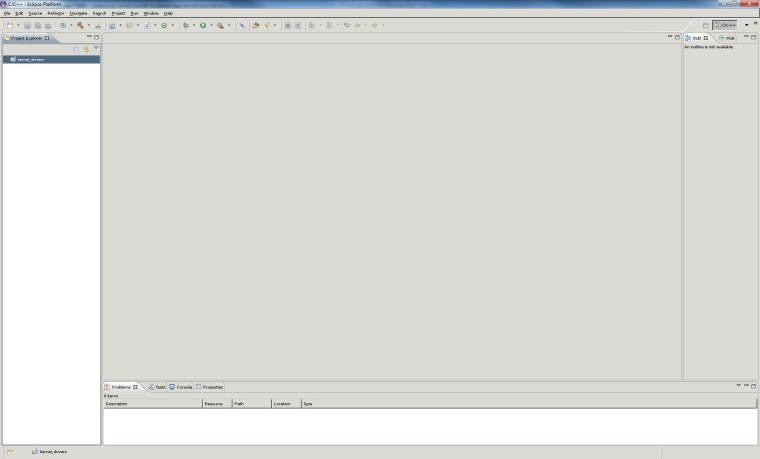Viewport: 760px width, 459px height.
Task: Switch to the Console tab
Action: [x=181, y=387]
